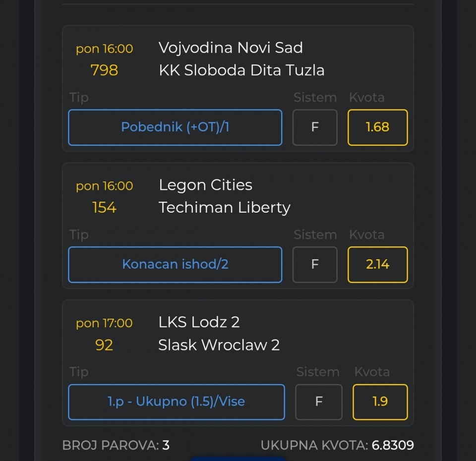
Task: Click the 1.68 kvota box
Action: tap(377, 127)
